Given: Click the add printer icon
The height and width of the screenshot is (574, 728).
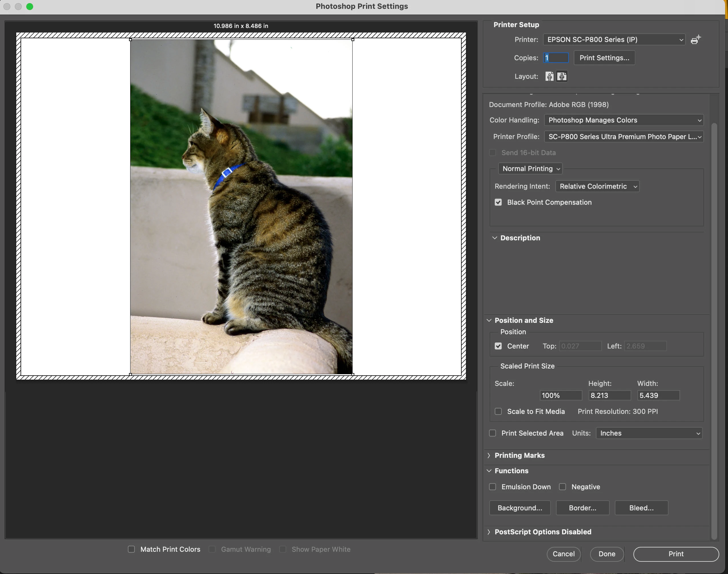Looking at the screenshot, I should point(695,40).
